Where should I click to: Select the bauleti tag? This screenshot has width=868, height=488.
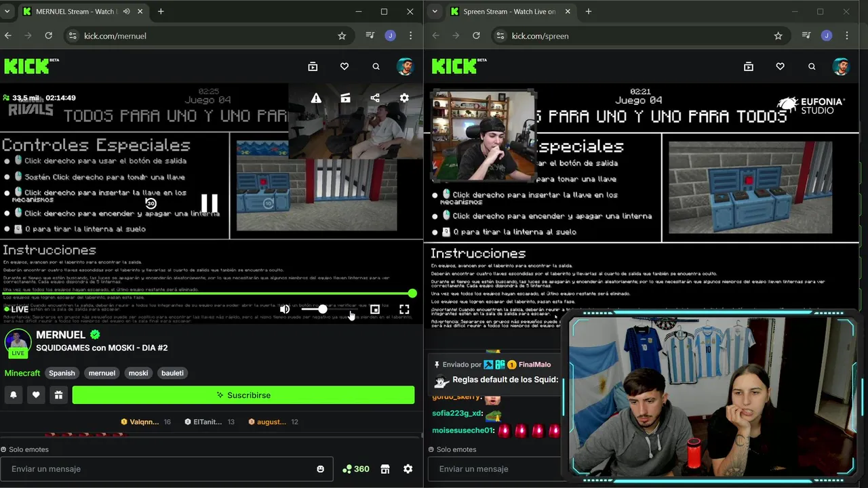pos(172,373)
